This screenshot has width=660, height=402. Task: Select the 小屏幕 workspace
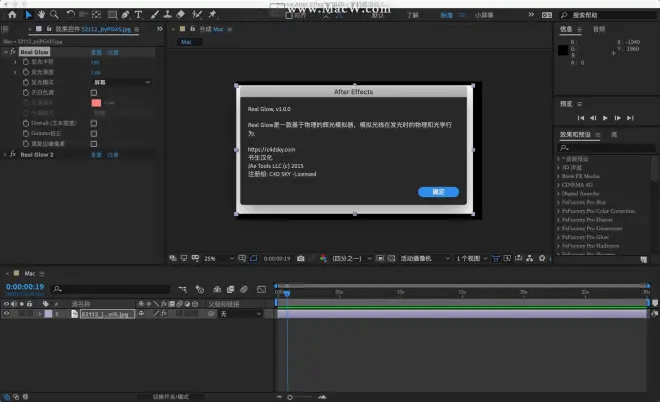pos(484,15)
